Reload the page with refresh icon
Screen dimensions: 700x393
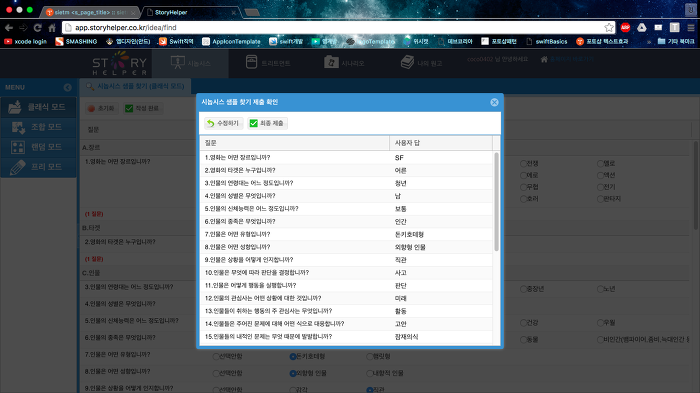[38, 28]
